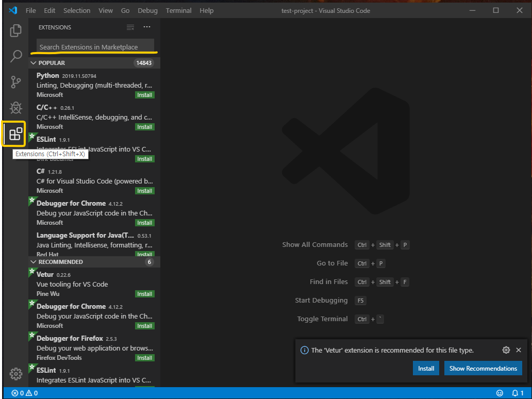
Task: Open the View menu
Action: pos(106,10)
